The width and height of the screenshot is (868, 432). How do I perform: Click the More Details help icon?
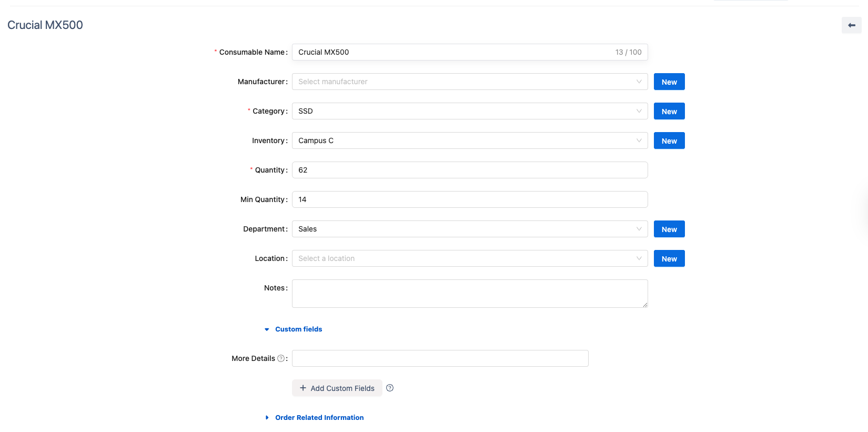(x=281, y=358)
